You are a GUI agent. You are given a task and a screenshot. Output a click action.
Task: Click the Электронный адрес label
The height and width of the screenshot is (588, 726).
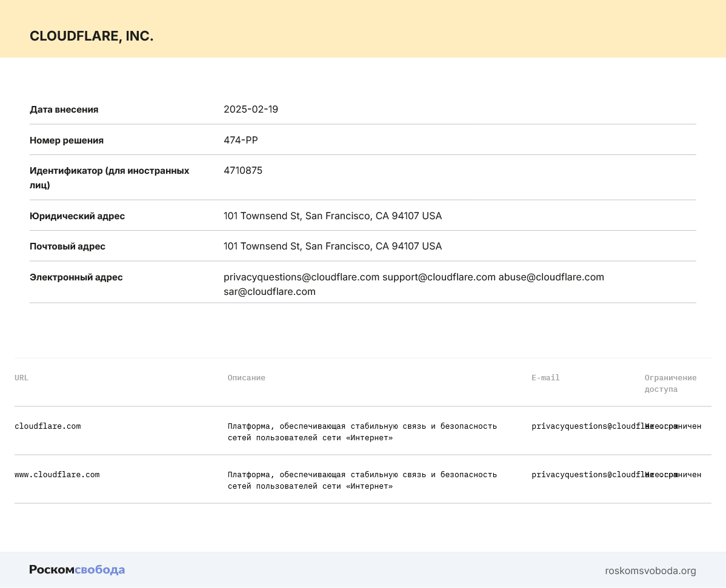[76, 277]
